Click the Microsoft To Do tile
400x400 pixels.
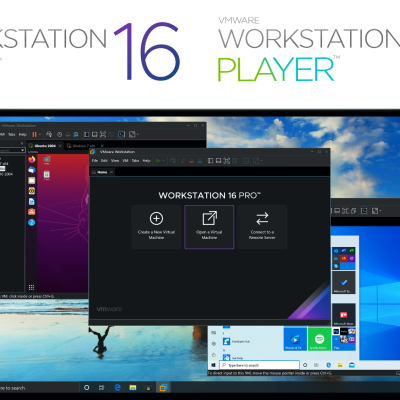(344, 283)
